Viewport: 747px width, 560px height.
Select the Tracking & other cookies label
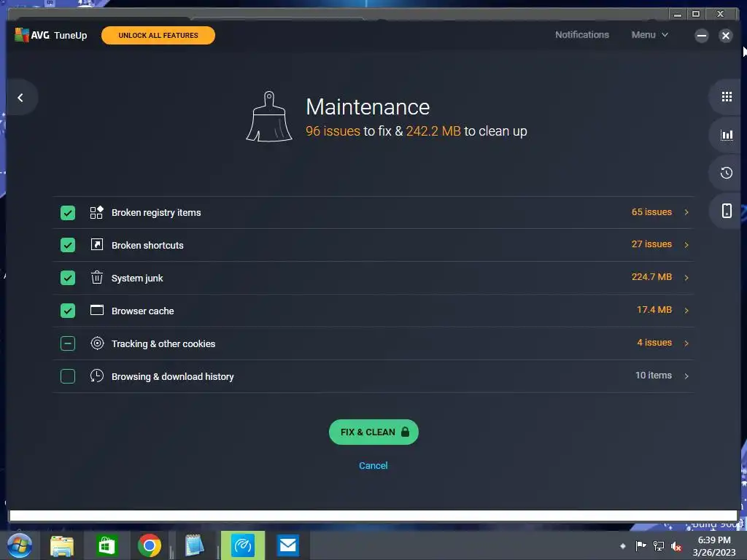point(163,344)
